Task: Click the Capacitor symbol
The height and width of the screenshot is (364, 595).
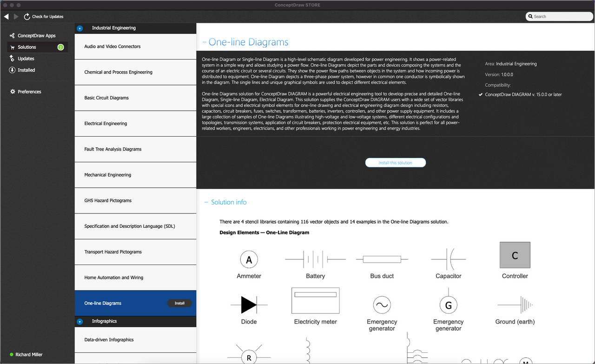Action: [448, 259]
